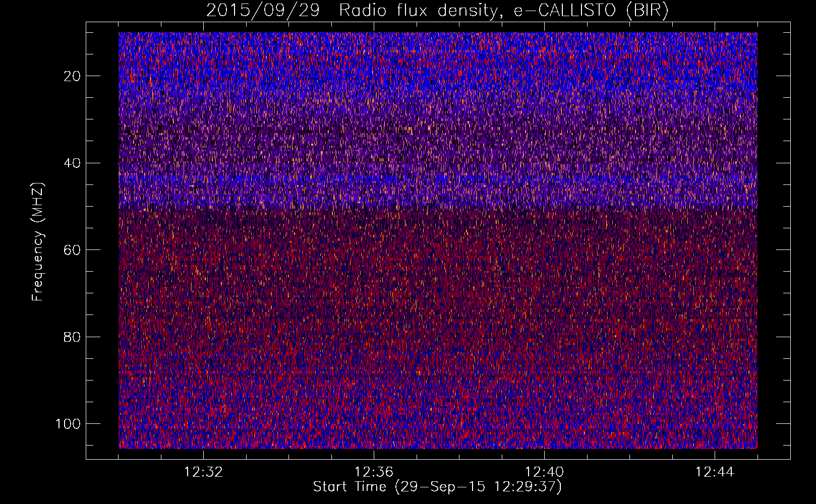Viewport: 816px width, 504px height.
Task: Click the 100 frequency tick label
Action: tap(68, 424)
